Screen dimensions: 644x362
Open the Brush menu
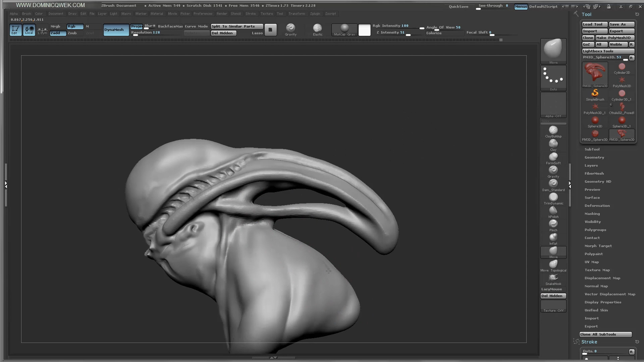coord(26,14)
